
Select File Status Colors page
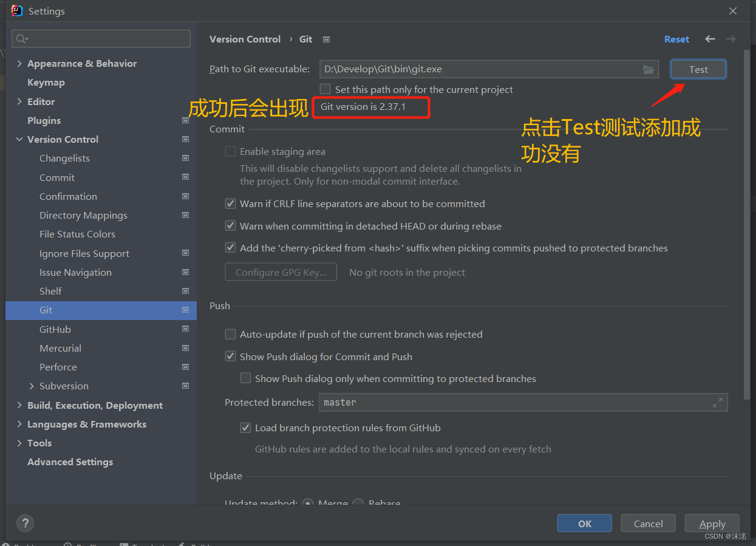(x=77, y=234)
